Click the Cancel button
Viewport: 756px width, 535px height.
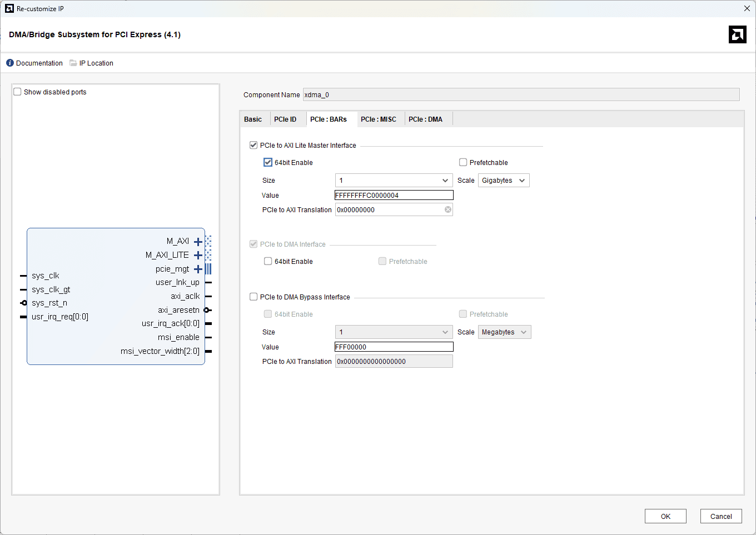pos(720,516)
